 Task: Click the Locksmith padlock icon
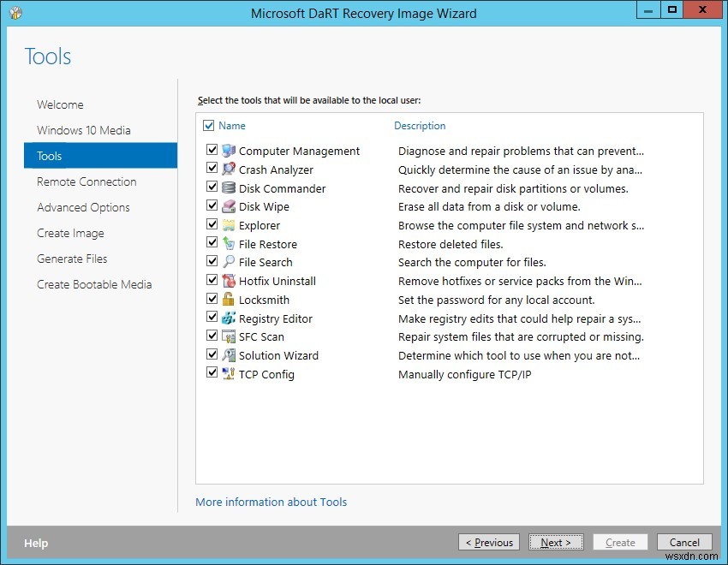tap(229, 300)
